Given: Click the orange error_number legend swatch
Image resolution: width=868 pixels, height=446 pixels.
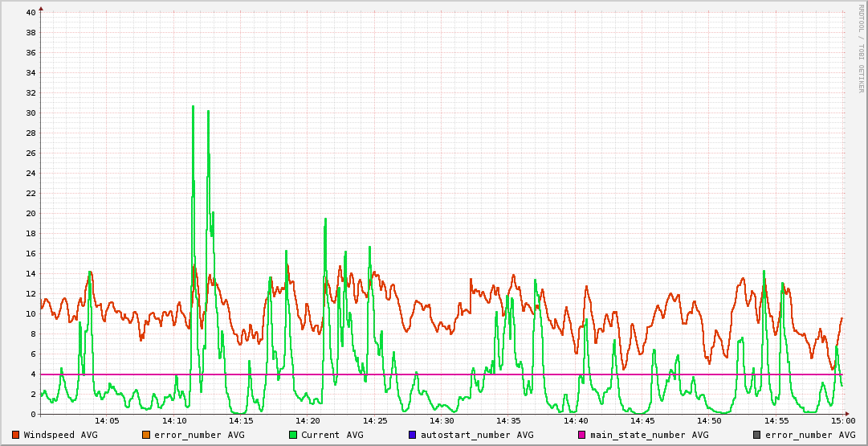Looking at the screenshot, I should [x=146, y=435].
